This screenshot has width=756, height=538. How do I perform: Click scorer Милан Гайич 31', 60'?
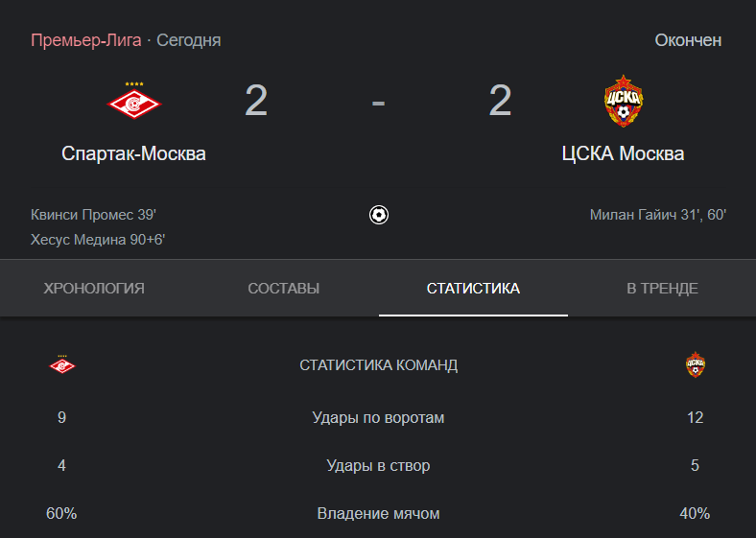(x=657, y=215)
